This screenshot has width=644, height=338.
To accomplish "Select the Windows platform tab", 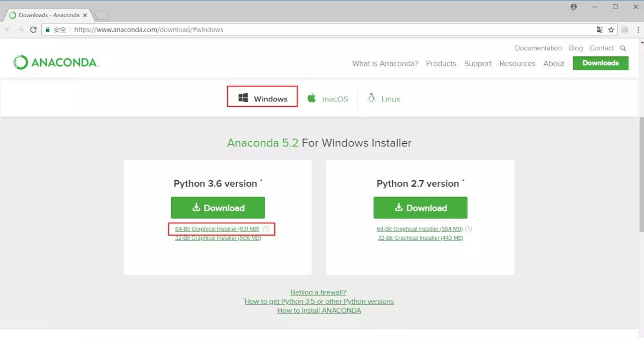I will click(x=262, y=99).
